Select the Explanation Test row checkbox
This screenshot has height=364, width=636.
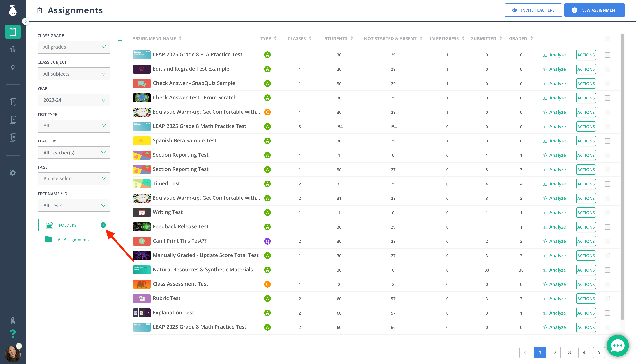tap(607, 313)
